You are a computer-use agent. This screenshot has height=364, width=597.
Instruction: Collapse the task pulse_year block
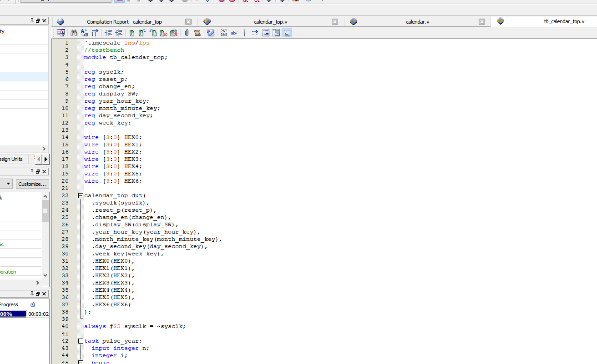[x=81, y=341]
